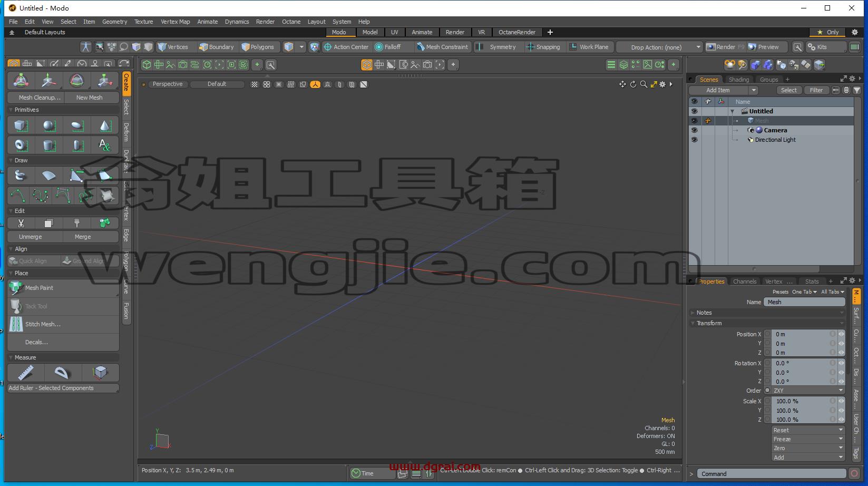Click the glowing orange sphere icon

point(729,65)
